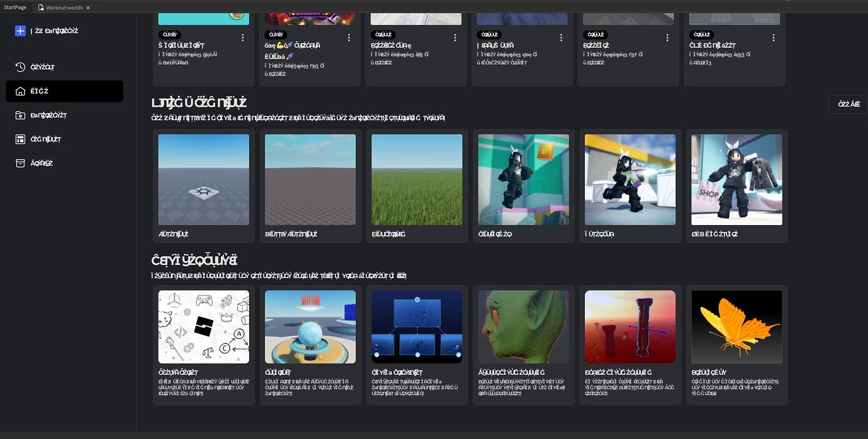868x439 pixels.
Task: Open three-dot menu on teal thumbnail card
Action: point(243,38)
